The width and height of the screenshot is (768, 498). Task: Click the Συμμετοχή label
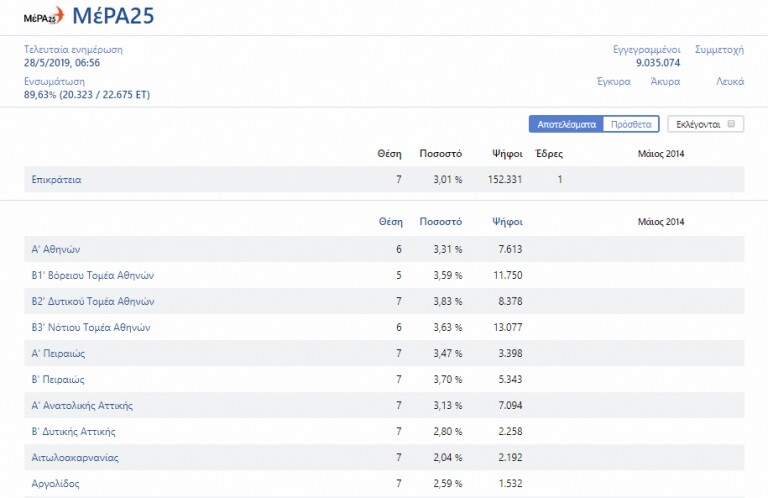719,49
